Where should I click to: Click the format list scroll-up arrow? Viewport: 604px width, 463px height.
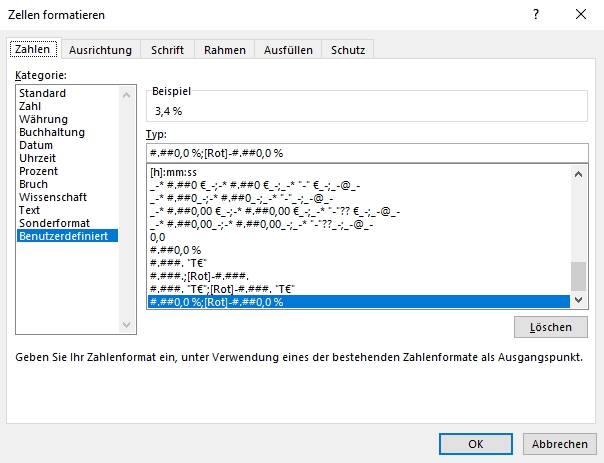point(578,174)
